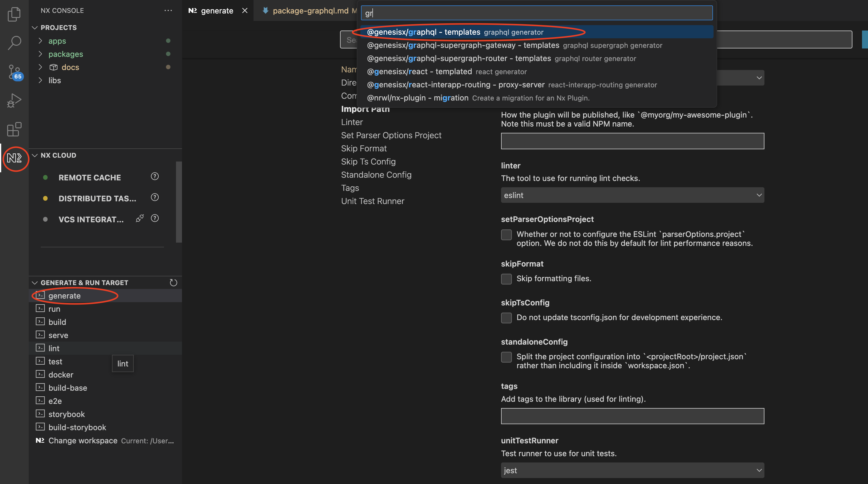Click help icon next to Distributed Tasks

click(155, 197)
